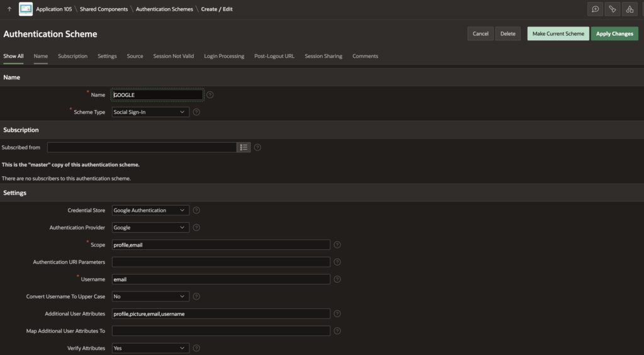The height and width of the screenshot is (355, 644).
Task: Click the Application 105 icon
Action: 26,9
